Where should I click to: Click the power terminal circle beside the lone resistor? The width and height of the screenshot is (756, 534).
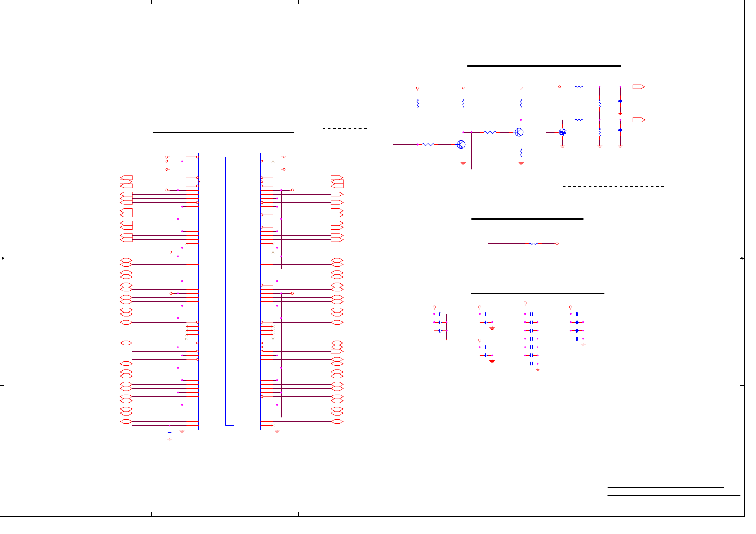click(x=557, y=243)
